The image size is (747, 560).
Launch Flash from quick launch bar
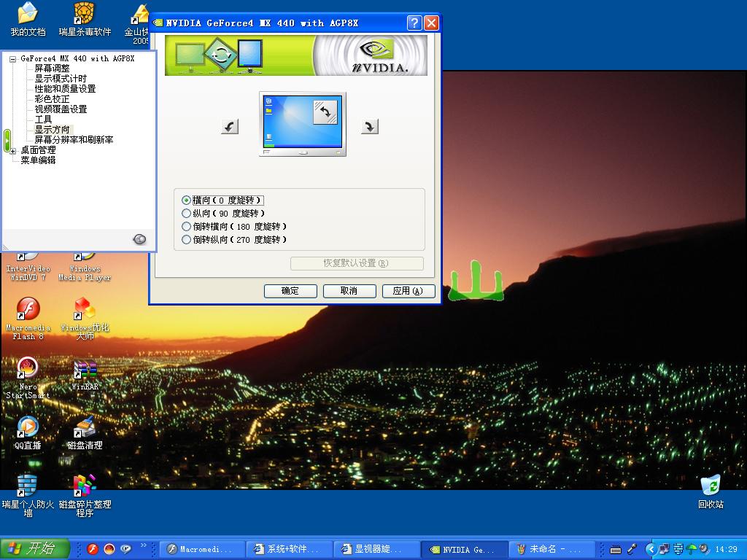click(93, 549)
